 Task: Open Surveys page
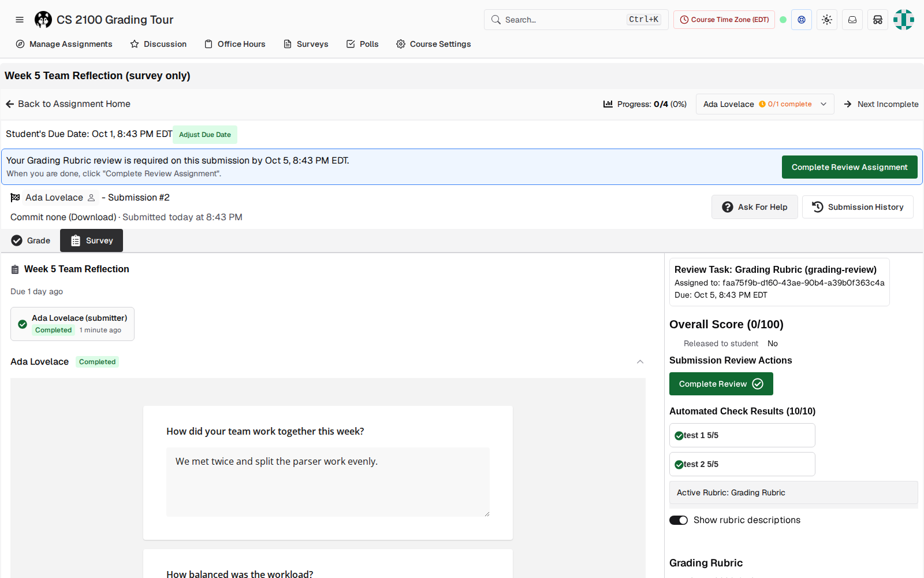click(305, 44)
